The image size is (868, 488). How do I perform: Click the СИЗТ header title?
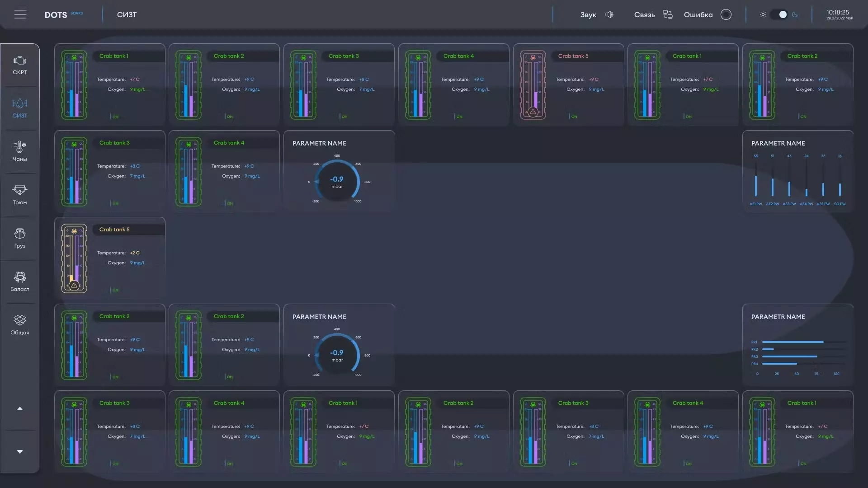pos(127,14)
